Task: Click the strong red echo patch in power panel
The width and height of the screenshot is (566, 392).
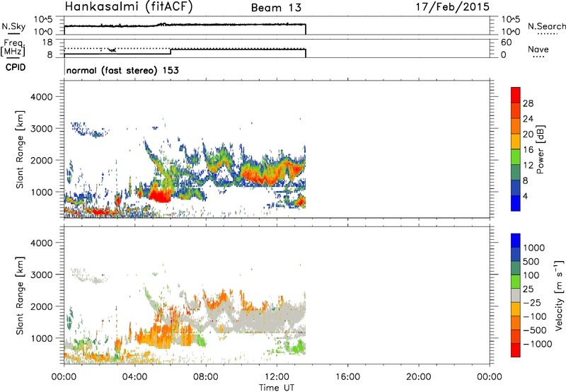Action: pos(158,195)
